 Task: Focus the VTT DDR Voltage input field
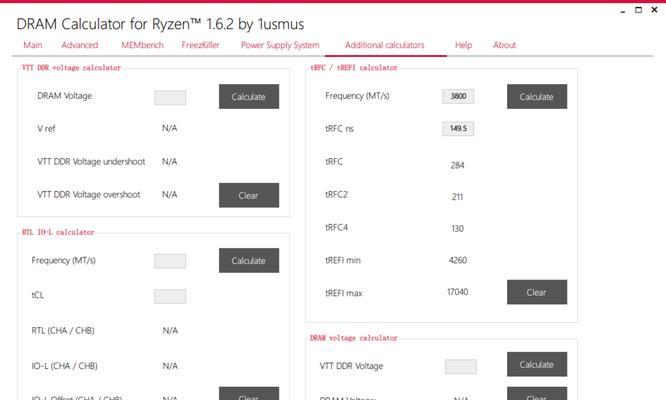point(461,367)
